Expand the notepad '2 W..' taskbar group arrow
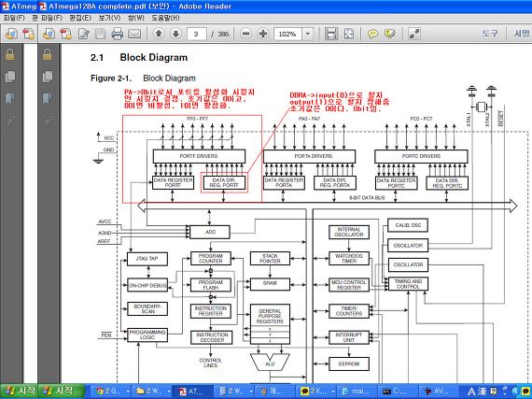Image resolution: width=532 pixels, height=399 pixels. [x=250, y=392]
